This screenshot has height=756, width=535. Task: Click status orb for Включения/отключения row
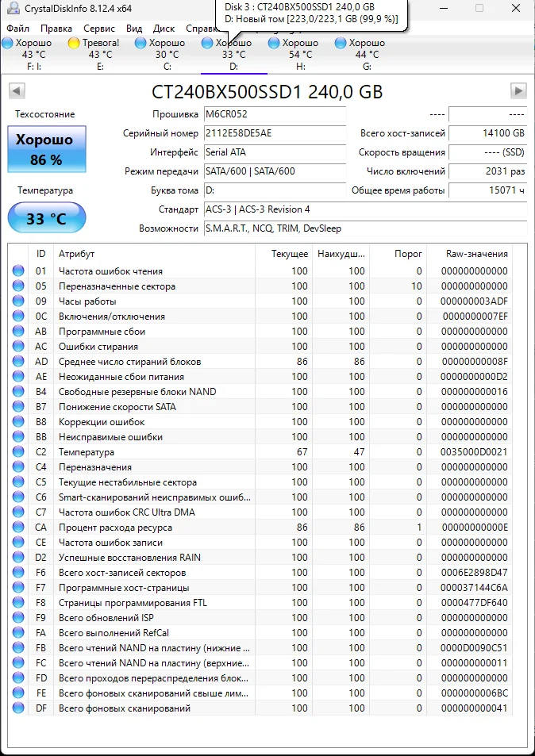[18, 317]
